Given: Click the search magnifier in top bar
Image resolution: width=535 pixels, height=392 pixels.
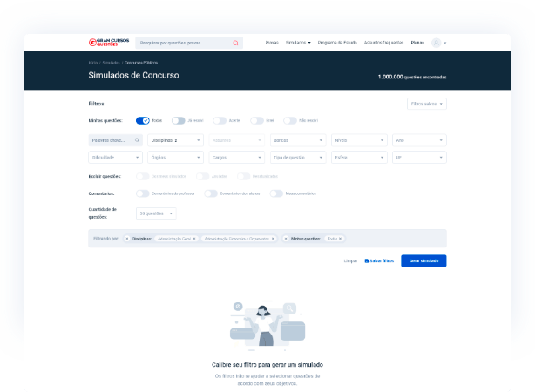Looking at the screenshot, I should point(235,43).
